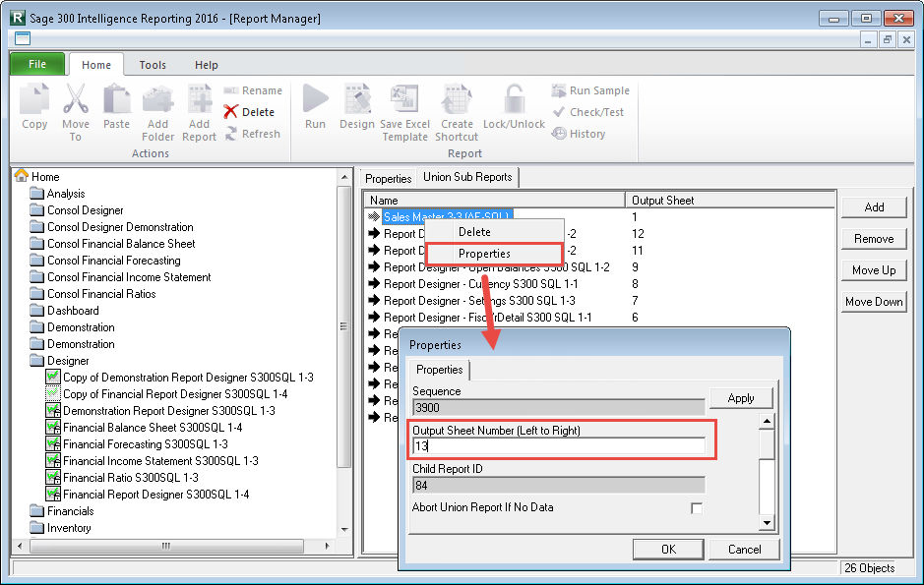Screen dimensions: 924x585
Task: Click the tree scrollbar down arrow
Action: coord(344,529)
